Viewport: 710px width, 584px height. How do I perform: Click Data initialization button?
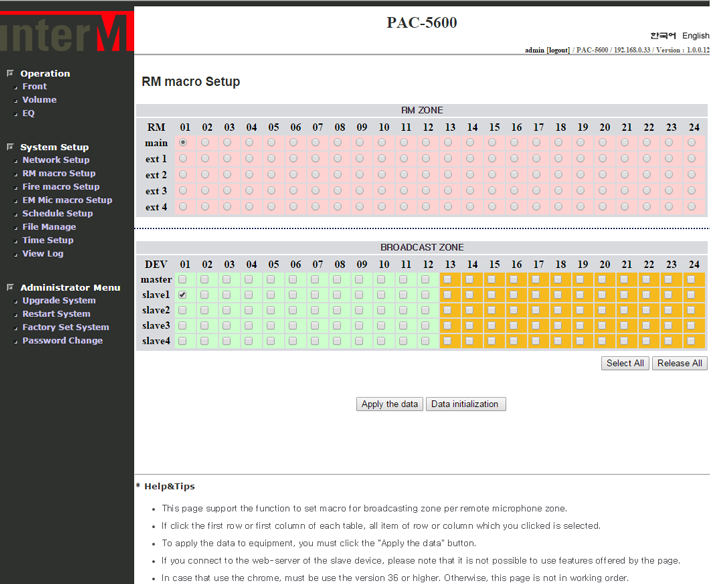(465, 404)
